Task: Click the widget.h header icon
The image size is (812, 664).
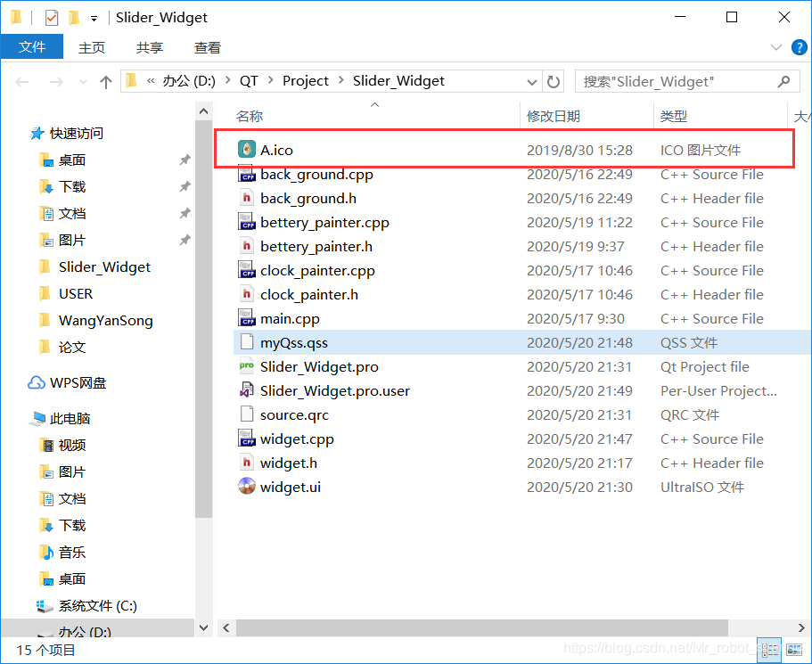Action: [x=247, y=463]
